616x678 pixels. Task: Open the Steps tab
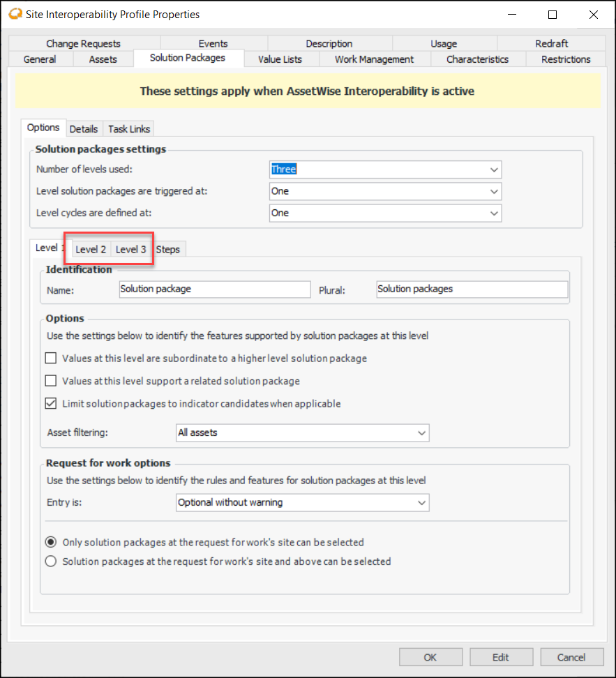click(x=168, y=250)
